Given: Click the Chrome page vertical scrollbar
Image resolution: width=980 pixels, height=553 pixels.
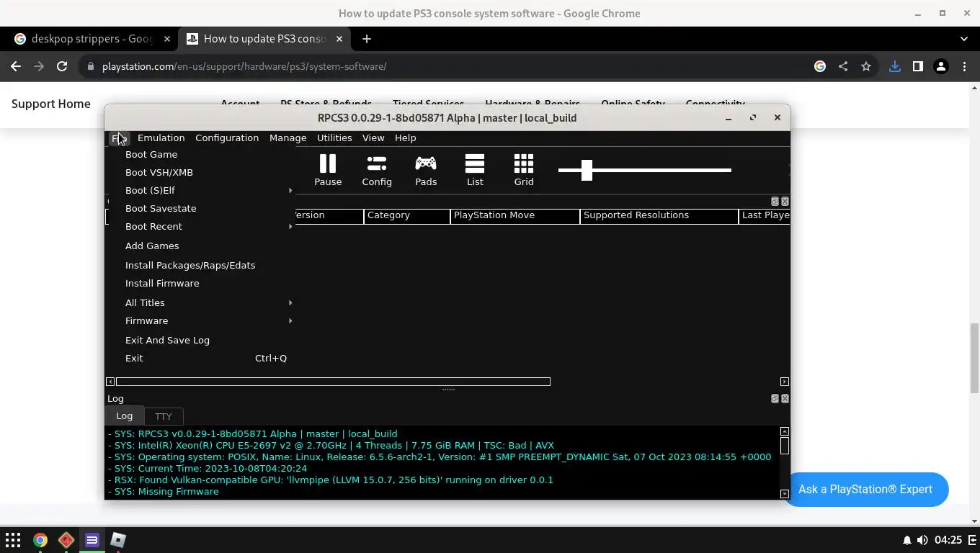Looking at the screenshot, I should [x=974, y=358].
